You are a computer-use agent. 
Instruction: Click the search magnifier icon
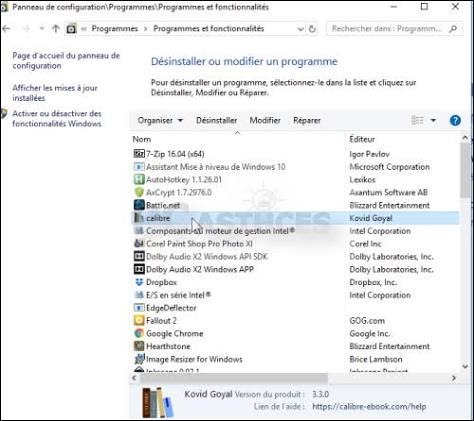coord(453,29)
